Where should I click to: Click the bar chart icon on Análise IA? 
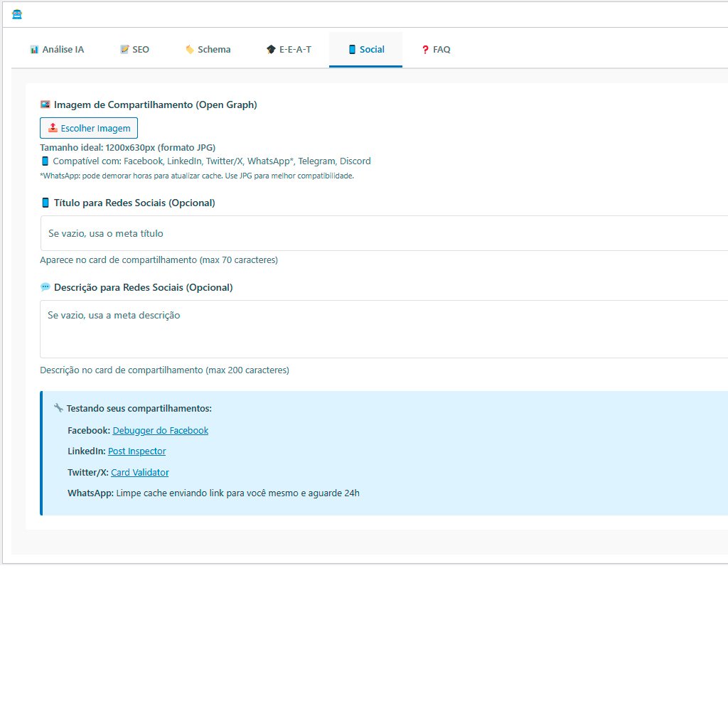pyautogui.click(x=33, y=50)
